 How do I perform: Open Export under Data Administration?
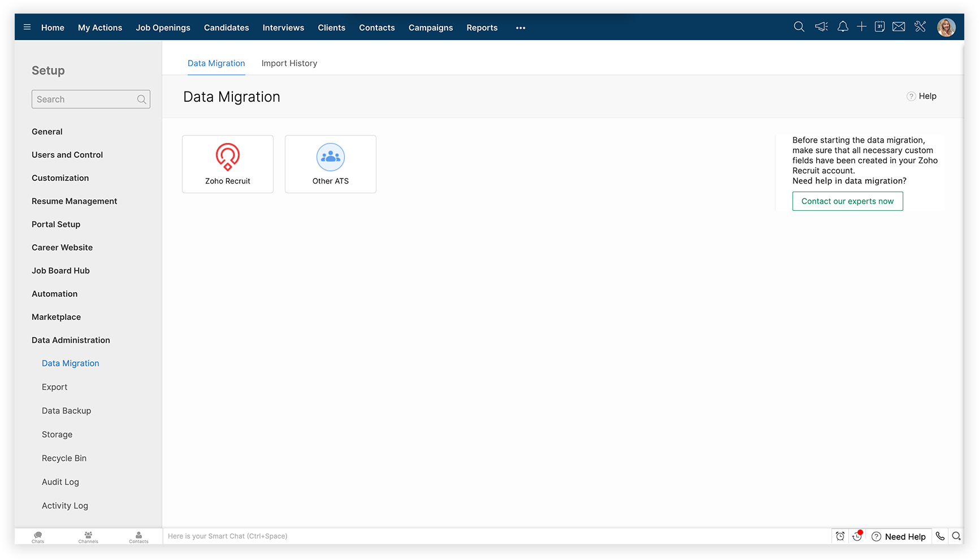pos(55,387)
